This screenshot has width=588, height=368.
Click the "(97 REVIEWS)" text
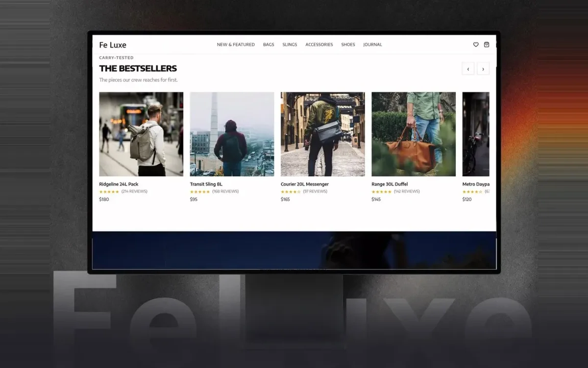(x=315, y=191)
